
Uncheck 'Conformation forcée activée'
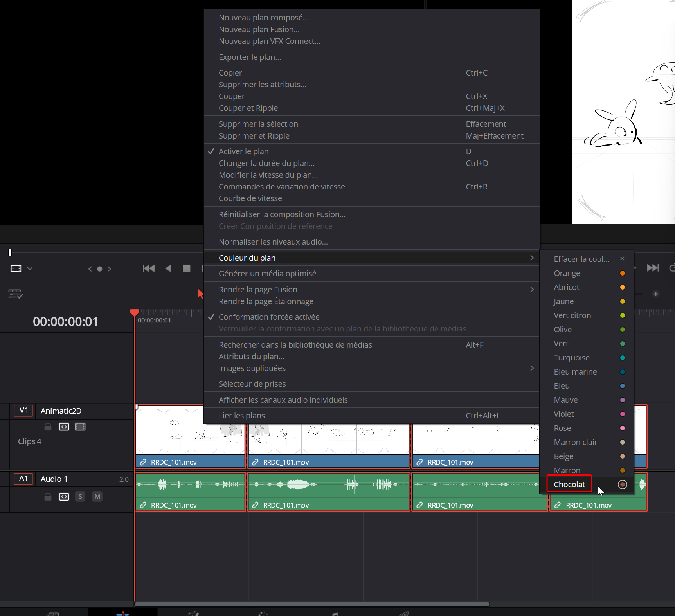coord(269,317)
